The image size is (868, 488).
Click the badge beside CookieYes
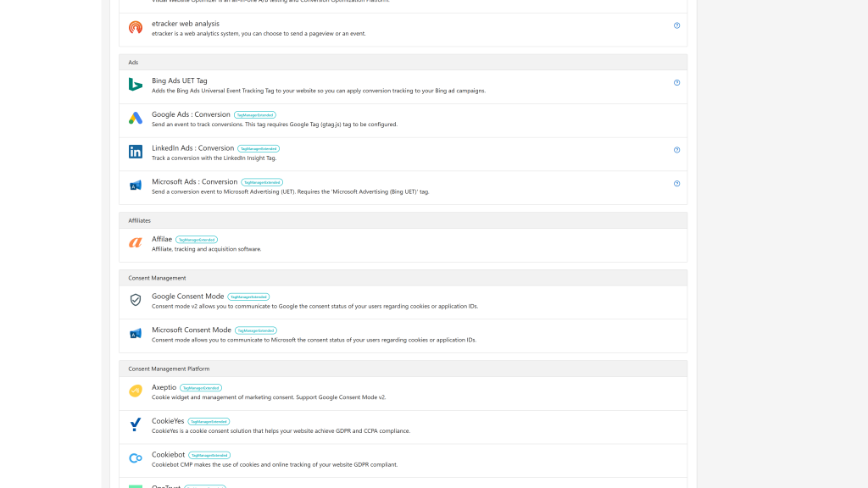tap(209, 422)
